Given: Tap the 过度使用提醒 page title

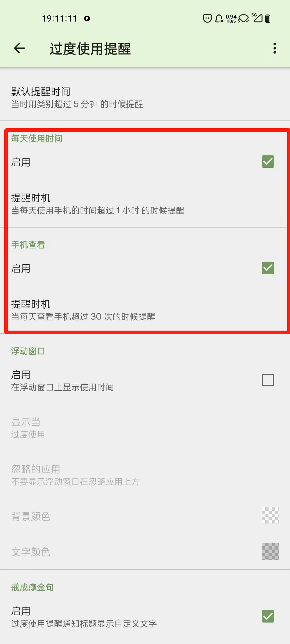Looking at the screenshot, I should point(90,49).
